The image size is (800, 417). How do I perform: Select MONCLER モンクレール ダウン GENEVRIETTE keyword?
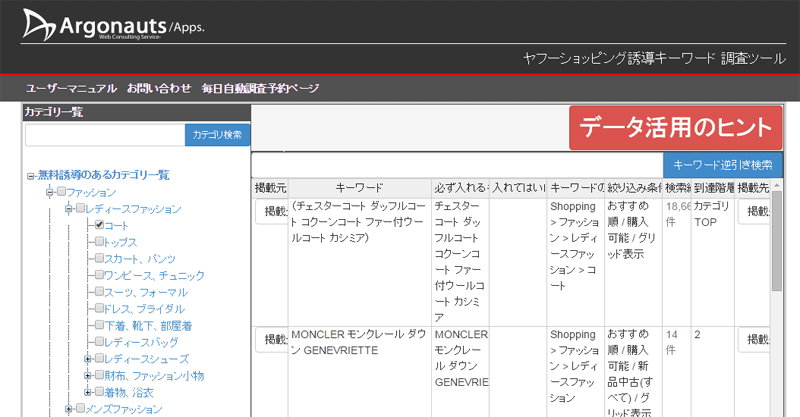(x=359, y=342)
